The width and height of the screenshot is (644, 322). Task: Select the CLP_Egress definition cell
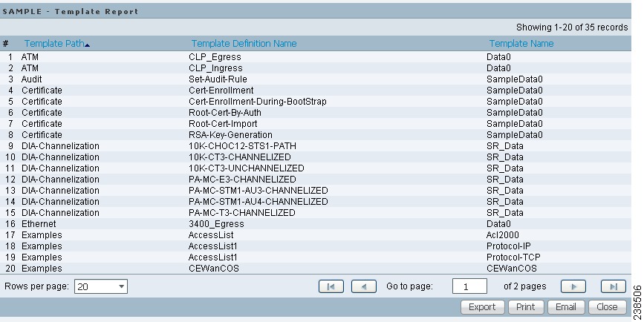[215, 57]
